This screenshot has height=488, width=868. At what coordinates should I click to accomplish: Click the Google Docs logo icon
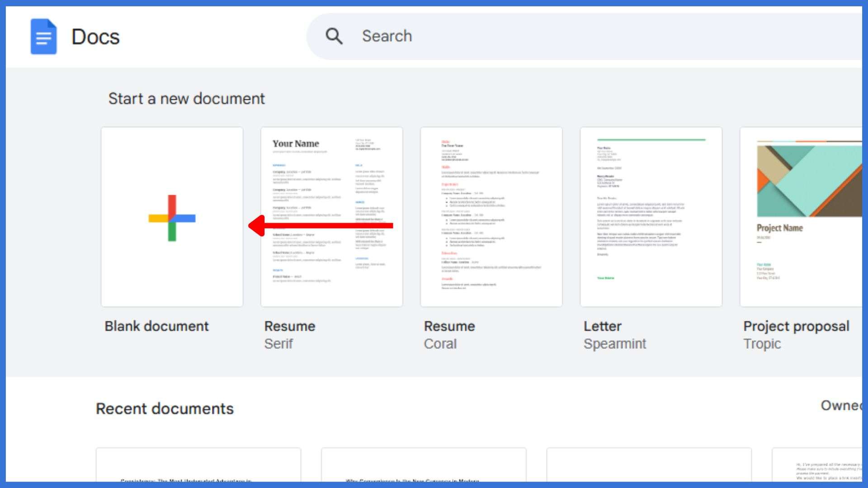click(x=44, y=37)
